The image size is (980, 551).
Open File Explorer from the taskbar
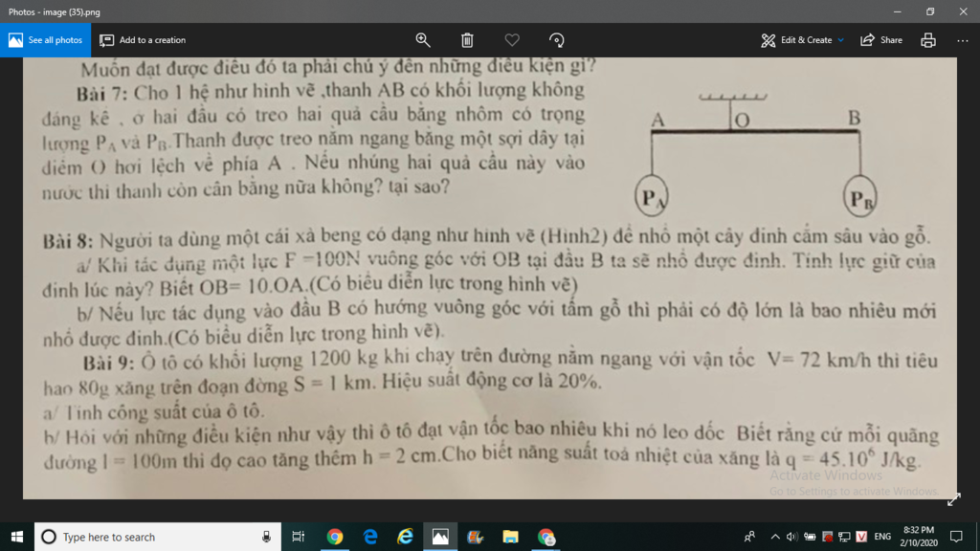click(511, 537)
